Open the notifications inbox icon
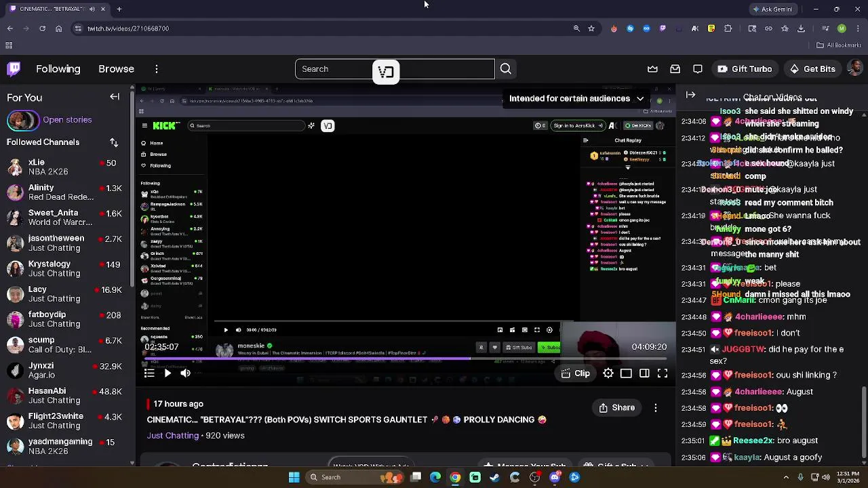Viewport: 868px width, 488px height. [x=675, y=69]
